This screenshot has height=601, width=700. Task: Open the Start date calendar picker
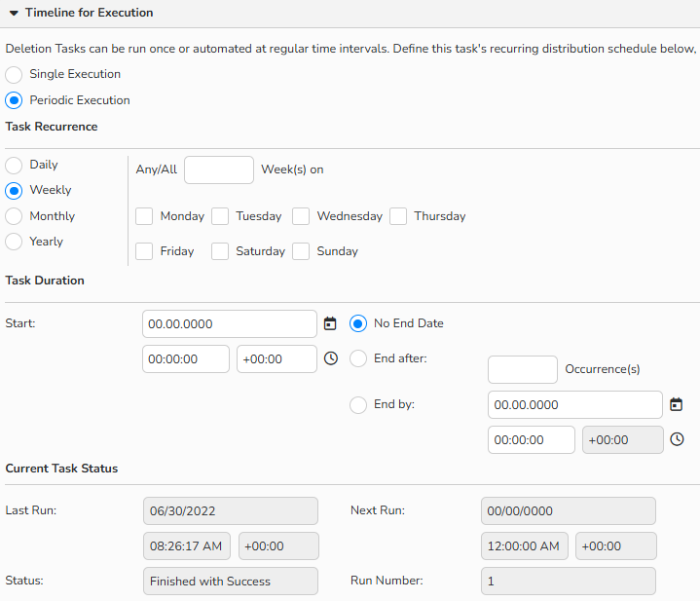(330, 323)
